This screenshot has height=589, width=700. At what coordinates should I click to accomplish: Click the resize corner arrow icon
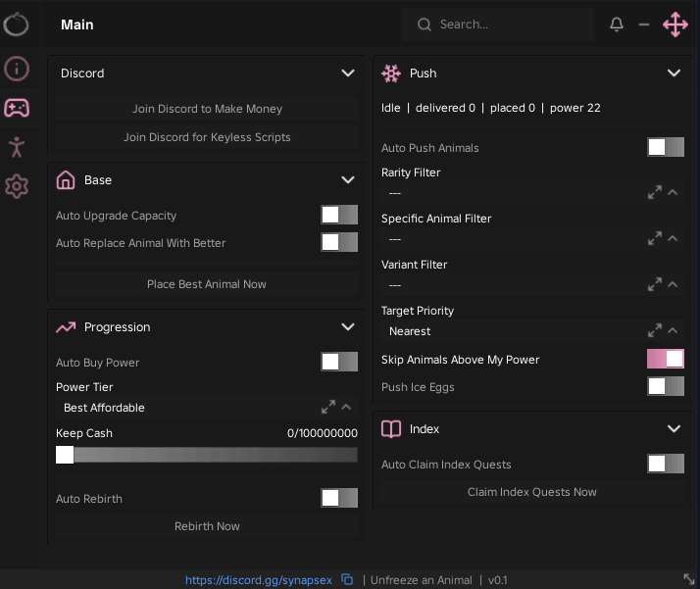[x=689, y=579]
